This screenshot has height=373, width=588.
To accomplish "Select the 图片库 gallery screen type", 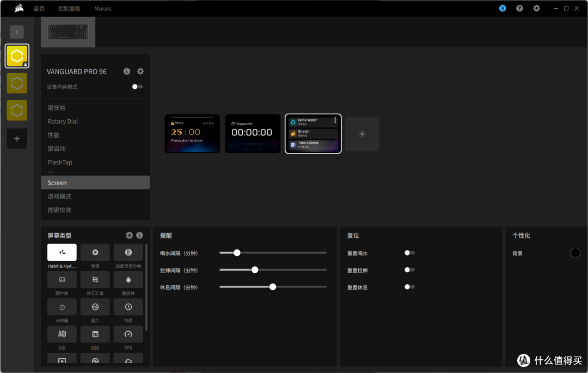I will 62,280.
